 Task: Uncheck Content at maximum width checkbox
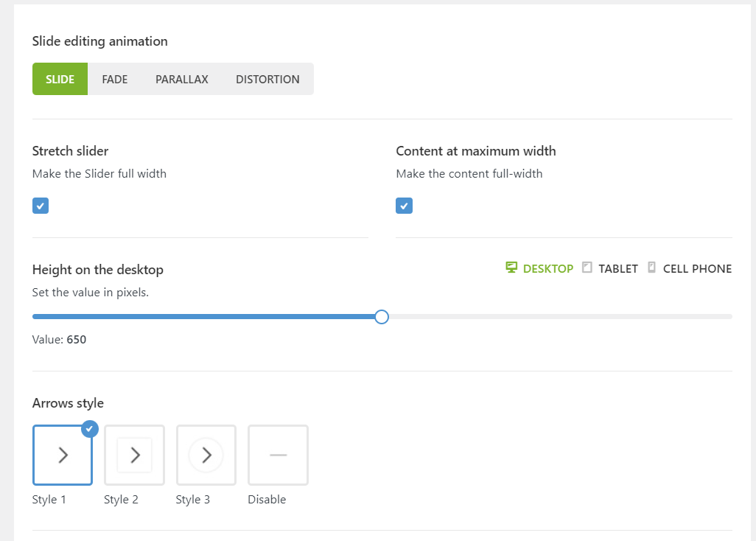point(404,206)
